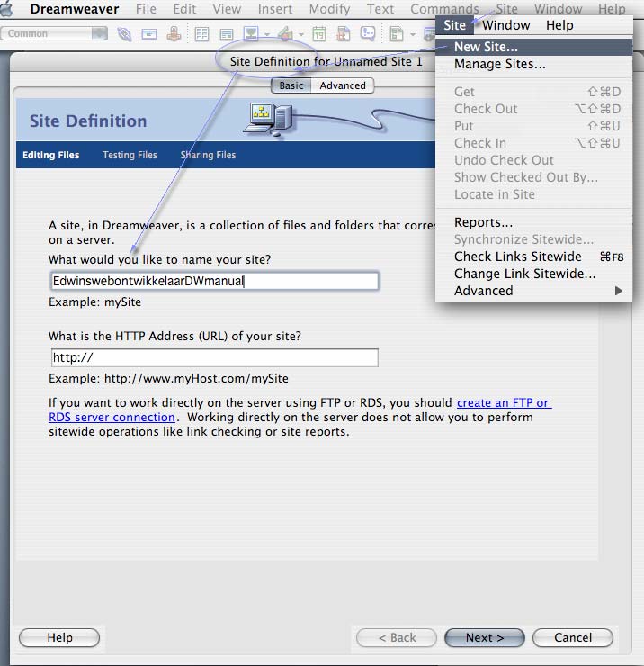Image resolution: width=644 pixels, height=666 pixels.
Task: Click Show Checked Out By... entry
Action: (x=534, y=177)
